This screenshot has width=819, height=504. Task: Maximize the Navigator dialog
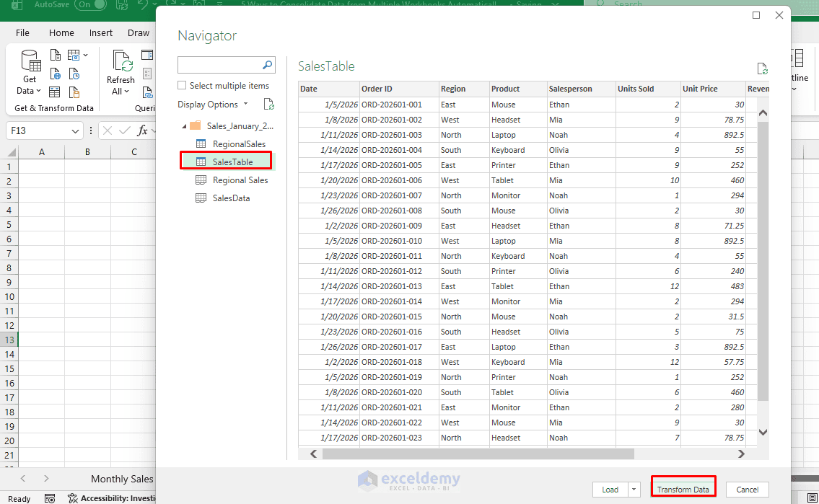tap(756, 15)
